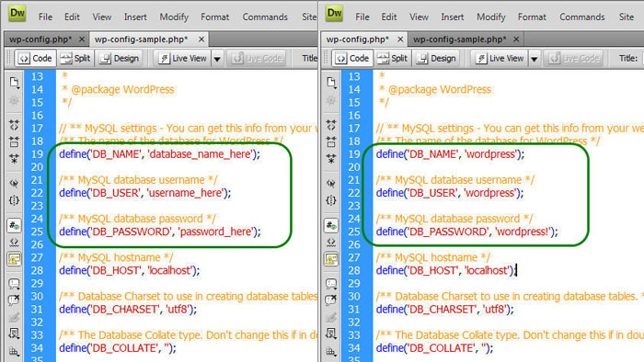Click Collapse Selection icon in left window

point(14,141)
